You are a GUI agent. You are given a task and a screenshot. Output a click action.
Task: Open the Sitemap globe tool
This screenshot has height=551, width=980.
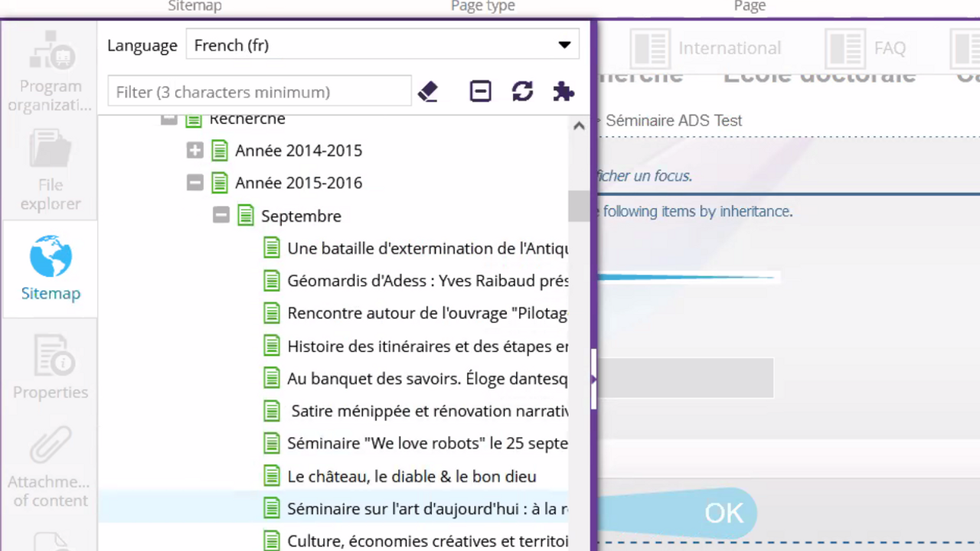click(x=51, y=269)
